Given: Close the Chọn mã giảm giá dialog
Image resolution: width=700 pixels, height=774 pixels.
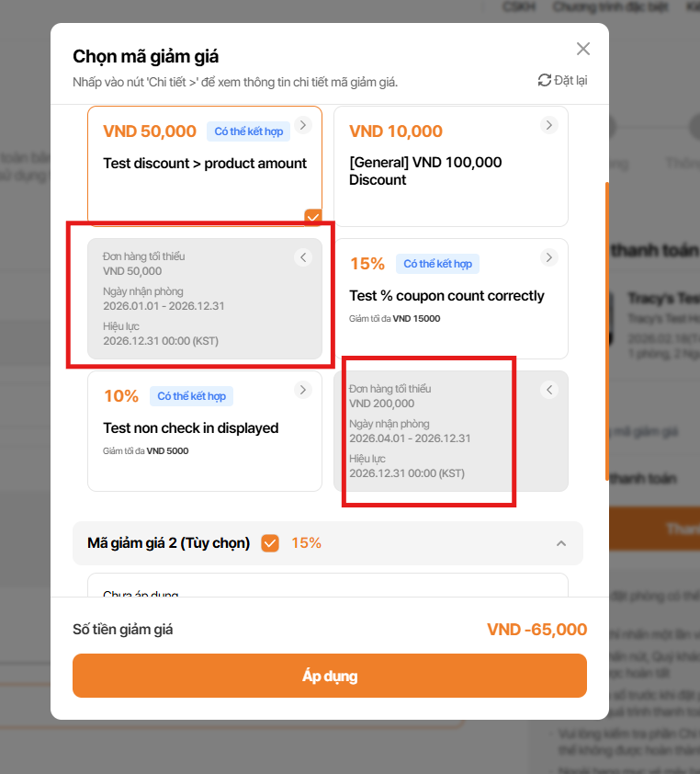Looking at the screenshot, I should (x=582, y=49).
